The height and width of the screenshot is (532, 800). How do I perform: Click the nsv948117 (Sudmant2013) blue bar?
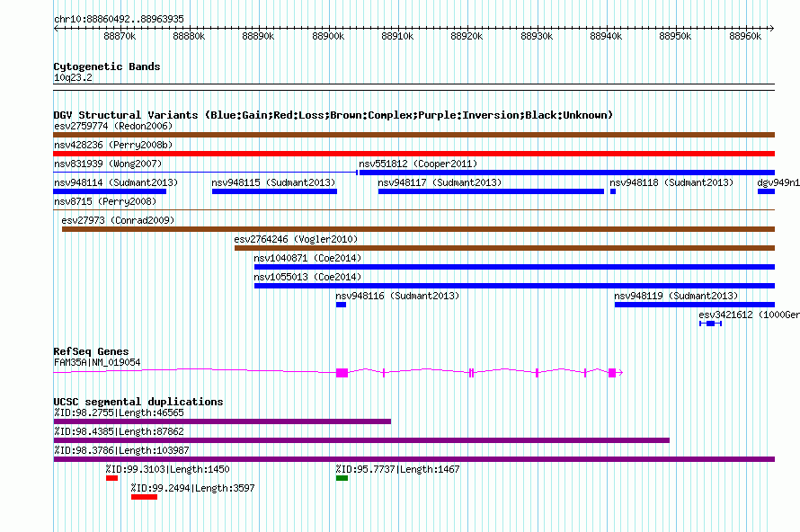(491, 191)
